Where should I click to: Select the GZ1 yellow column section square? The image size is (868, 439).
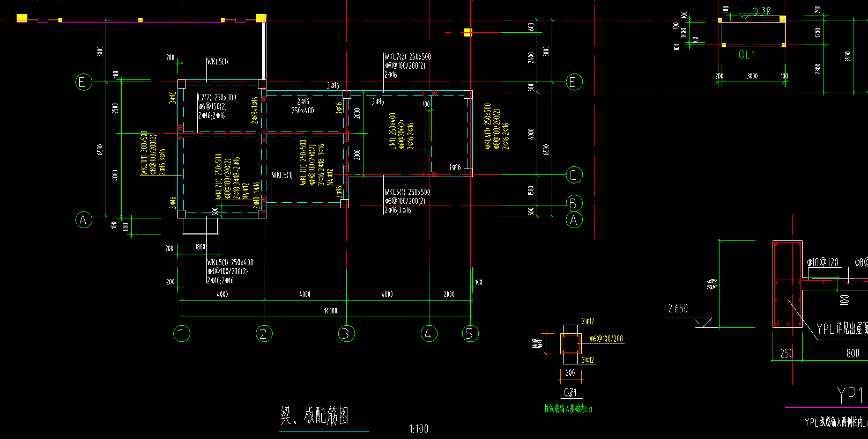click(x=571, y=343)
